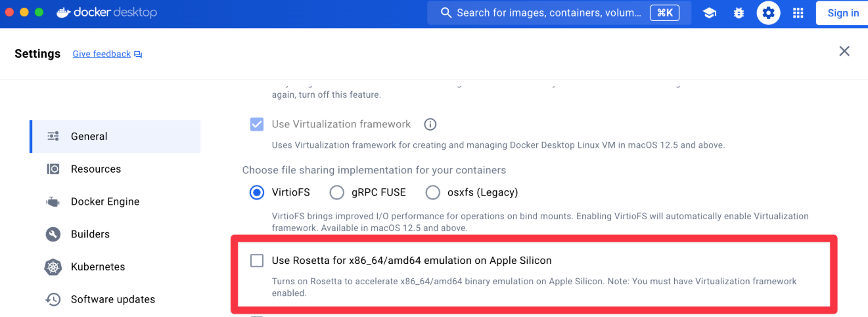868x317 pixels.
Task: Open the Give feedback link
Action: [x=102, y=54]
